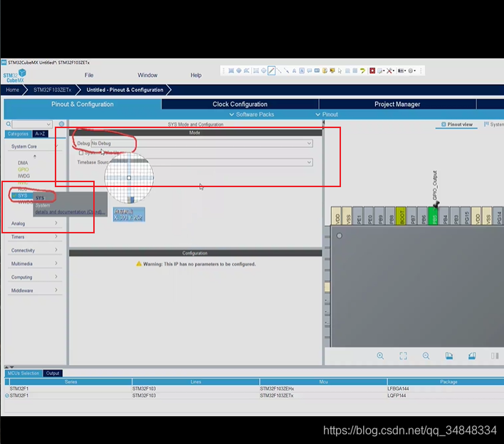The height and width of the screenshot is (444, 504).
Task: Select IWDG in System Core list
Action: click(x=23, y=176)
